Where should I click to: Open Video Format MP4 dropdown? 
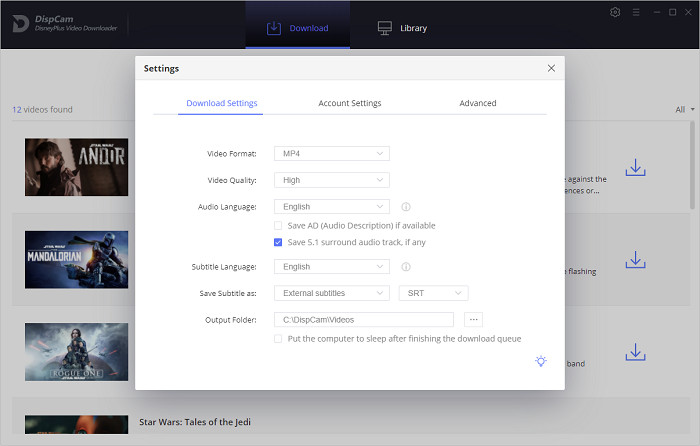[x=332, y=154]
